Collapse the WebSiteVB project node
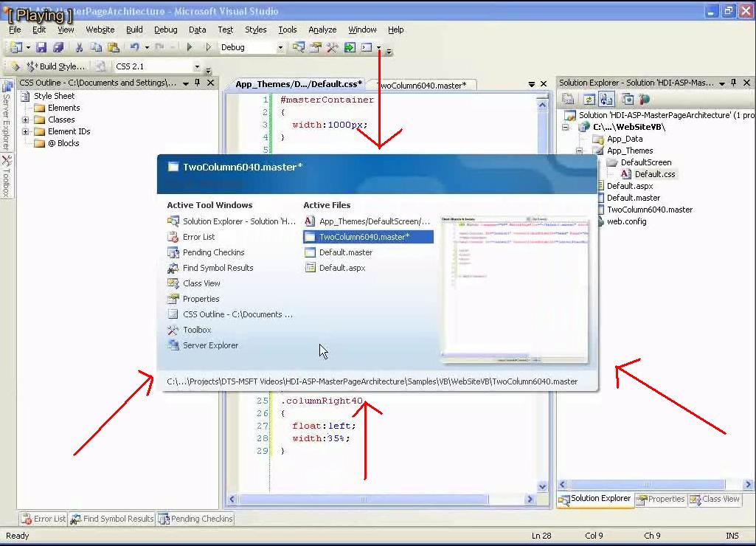This screenshot has width=756, height=546. (x=566, y=127)
